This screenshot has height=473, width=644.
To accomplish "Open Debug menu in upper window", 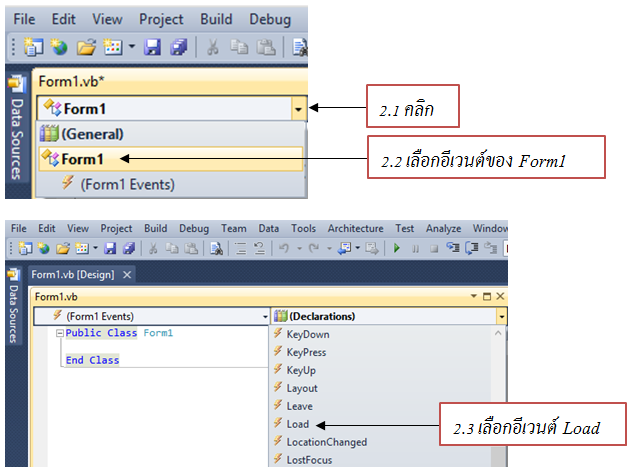I will [x=270, y=19].
